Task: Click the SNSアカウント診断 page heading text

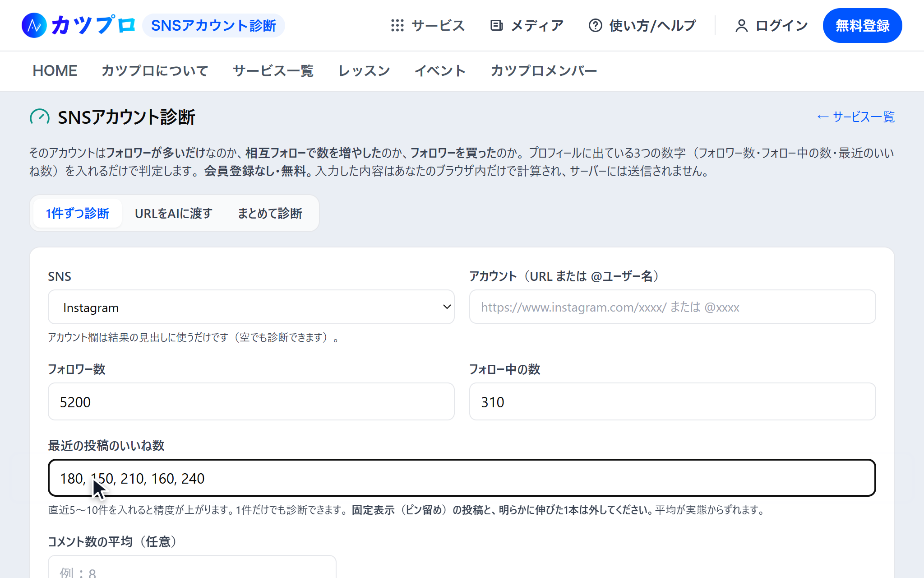Action: pyautogui.click(x=126, y=117)
